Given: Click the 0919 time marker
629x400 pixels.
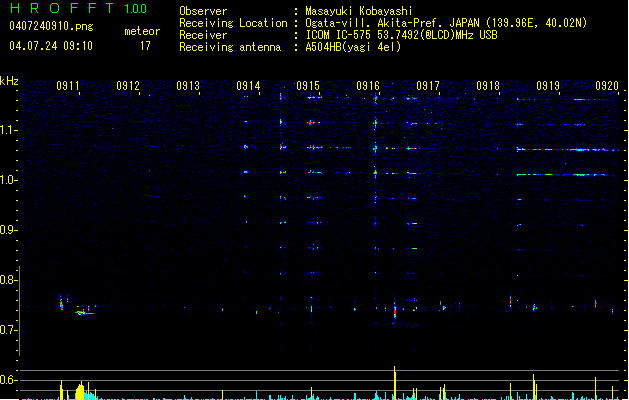Looking at the screenshot, I should tap(548, 86).
